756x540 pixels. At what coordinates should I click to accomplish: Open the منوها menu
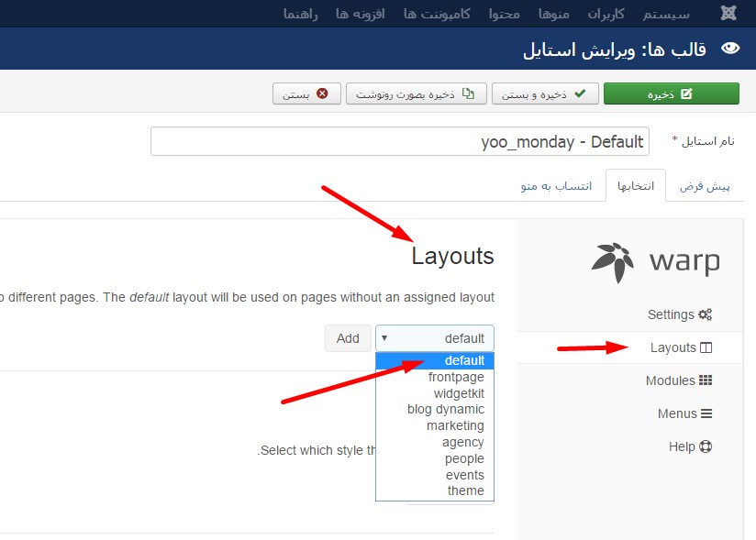[553, 14]
